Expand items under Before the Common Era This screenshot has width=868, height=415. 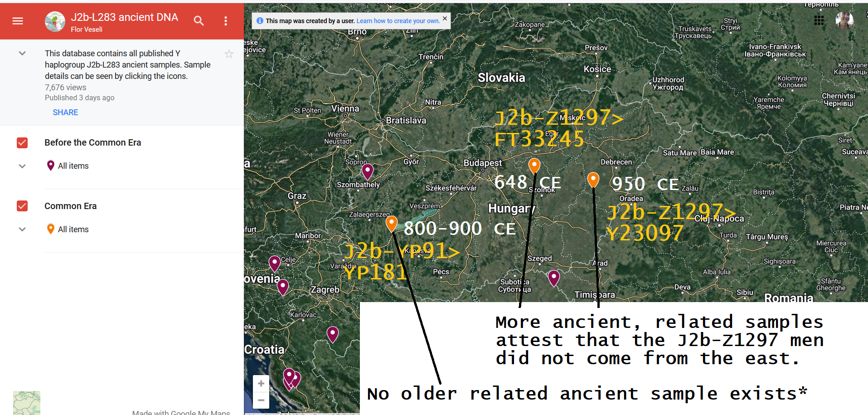(22, 166)
